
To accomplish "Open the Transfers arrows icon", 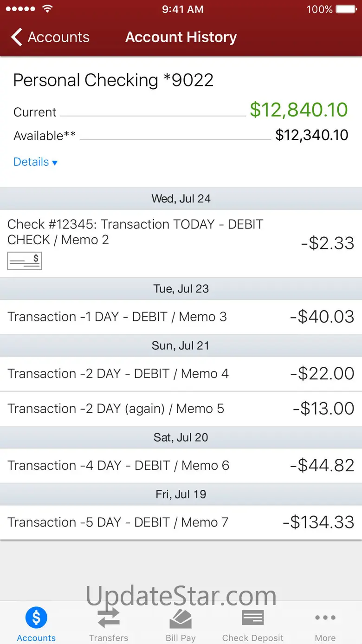I will 109,618.
